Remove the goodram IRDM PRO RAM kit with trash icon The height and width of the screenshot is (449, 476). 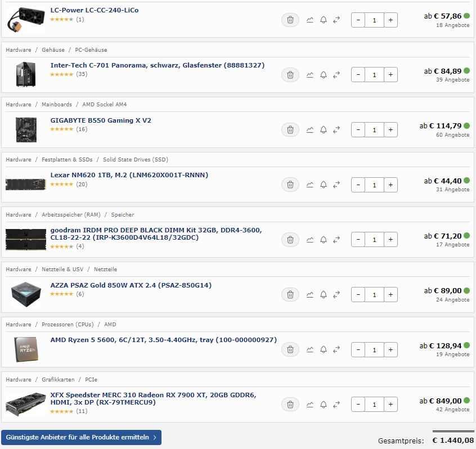290,240
